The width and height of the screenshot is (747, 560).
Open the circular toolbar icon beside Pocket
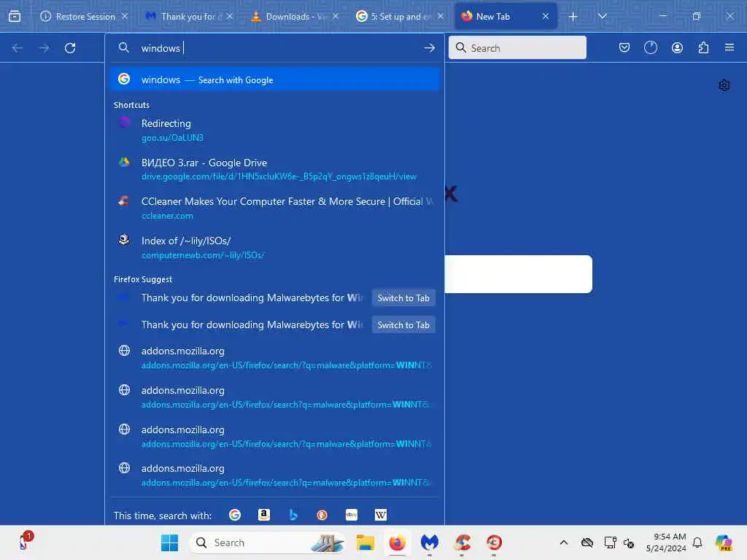pyautogui.click(x=650, y=47)
